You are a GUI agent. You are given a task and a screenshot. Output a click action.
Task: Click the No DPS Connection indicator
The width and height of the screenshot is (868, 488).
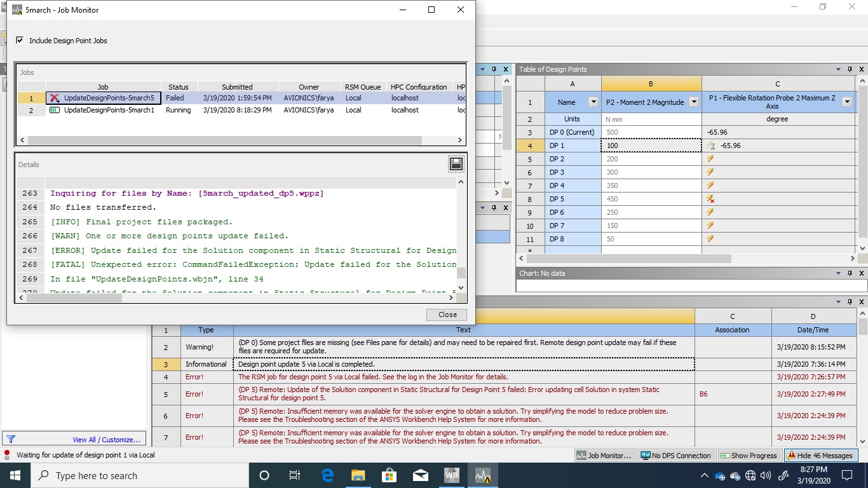click(x=675, y=456)
